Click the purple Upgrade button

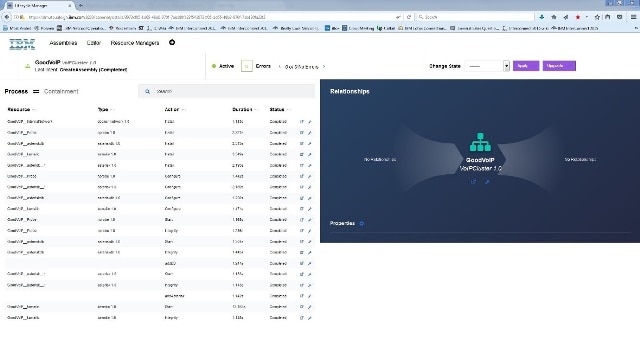point(559,66)
